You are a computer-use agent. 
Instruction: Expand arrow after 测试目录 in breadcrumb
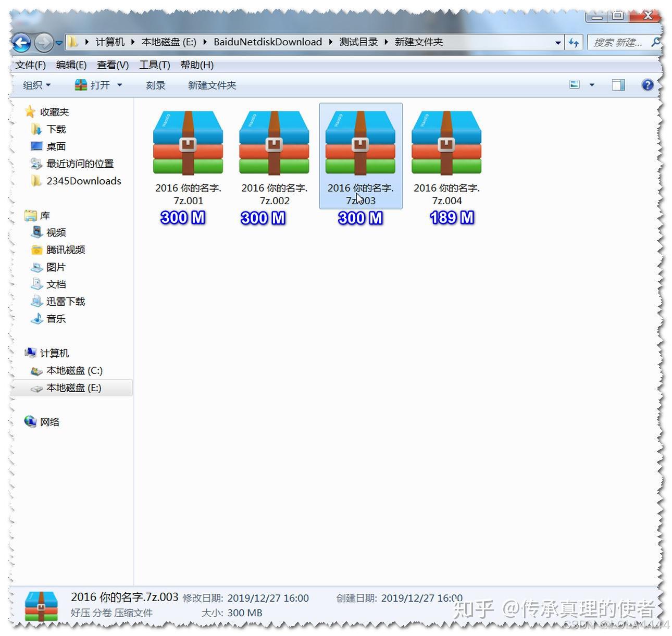[386, 42]
